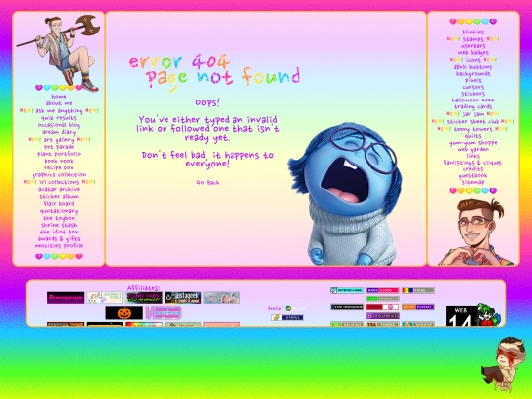The image size is (532, 399).
Task: Go to fanlistings & cliques
Action: pyautogui.click(x=473, y=163)
